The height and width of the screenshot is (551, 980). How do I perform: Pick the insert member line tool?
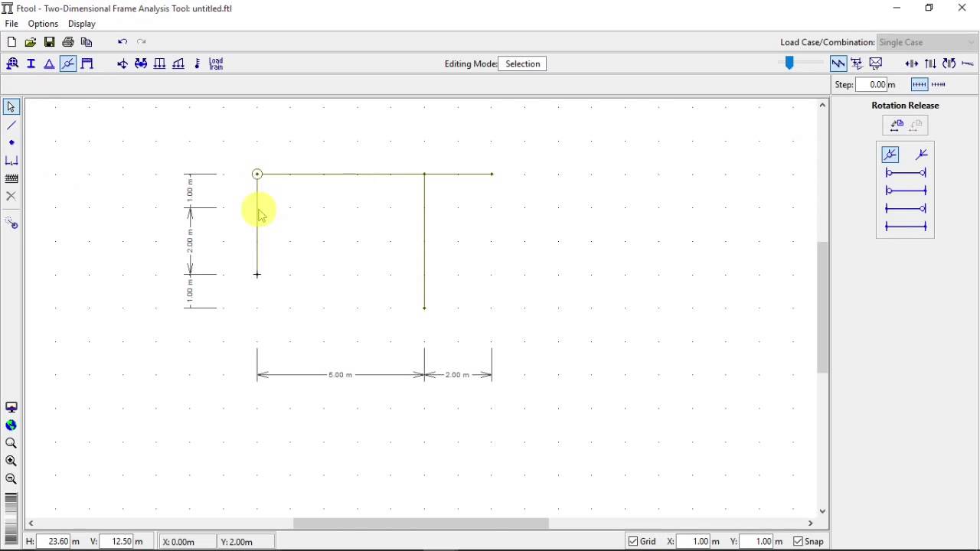click(11, 125)
